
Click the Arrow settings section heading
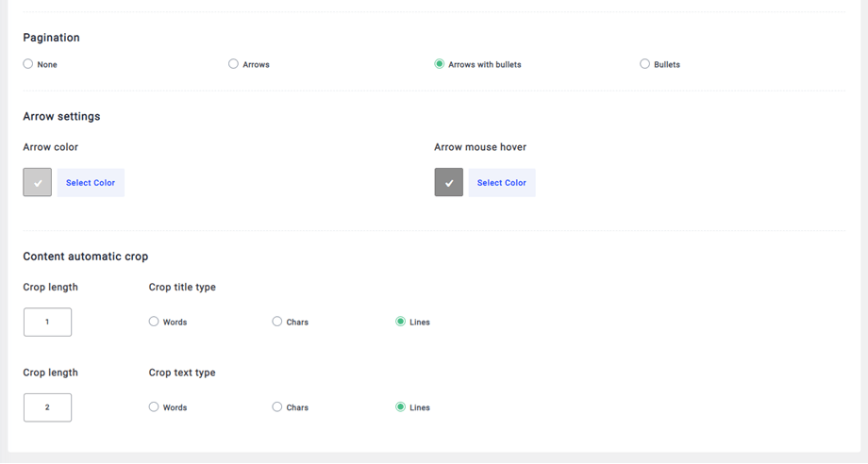tap(61, 117)
